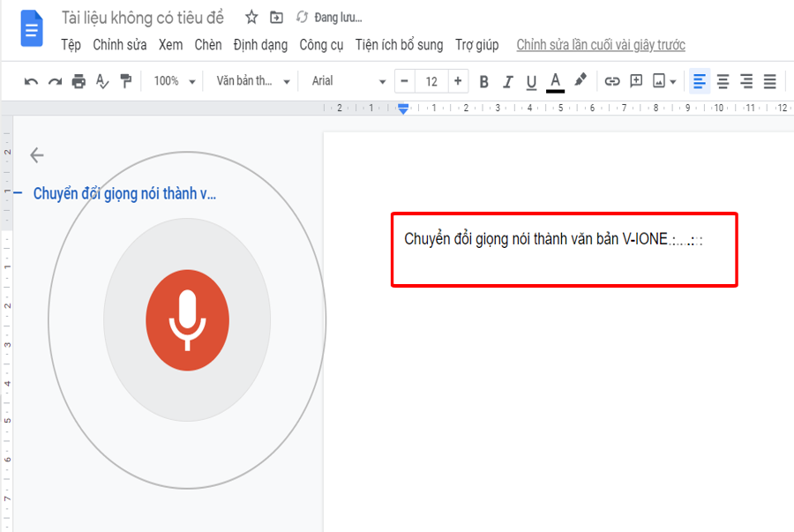Decrease font size with minus
This screenshot has width=794, height=532.
click(405, 81)
